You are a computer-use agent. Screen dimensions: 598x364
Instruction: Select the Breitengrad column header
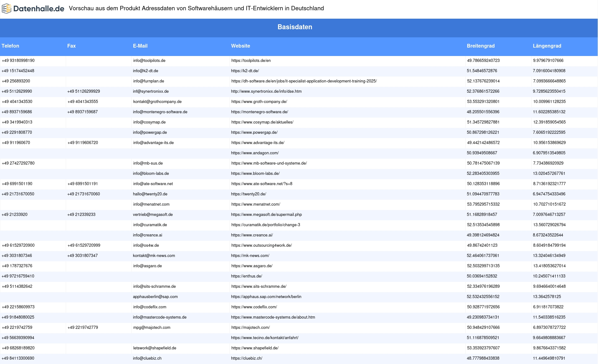click(481, 46)
